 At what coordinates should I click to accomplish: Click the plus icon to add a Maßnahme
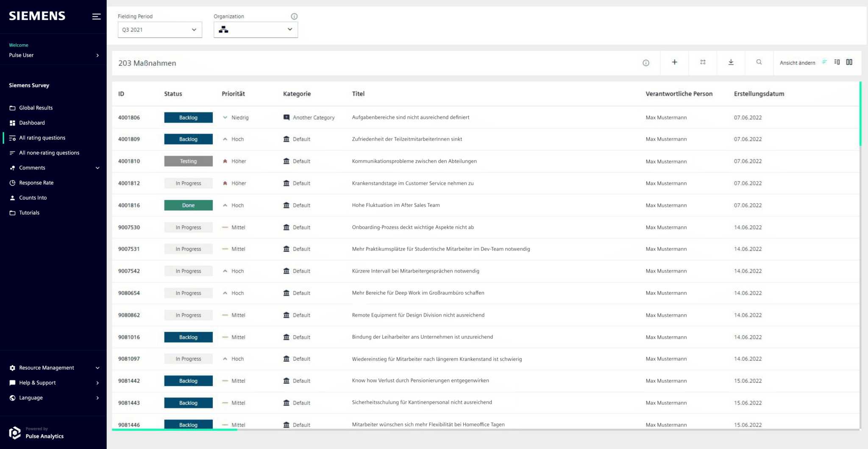pyautogui.click(x=674, y=62)
